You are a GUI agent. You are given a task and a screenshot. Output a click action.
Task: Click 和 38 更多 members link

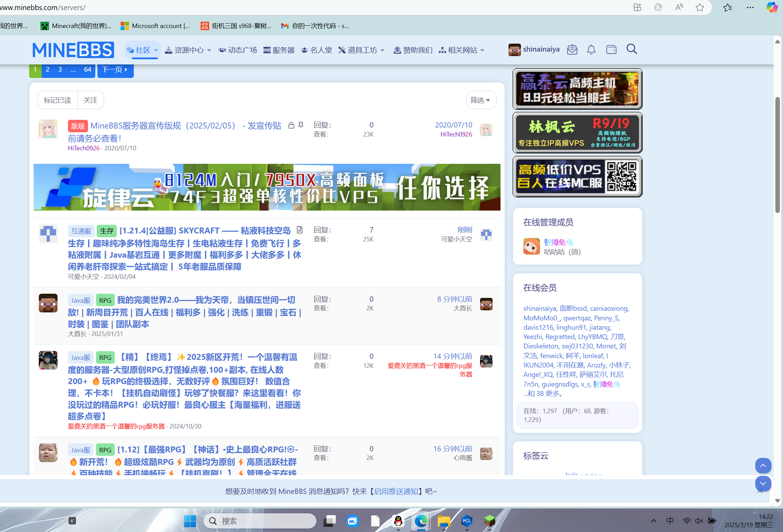click(x=543, y=393)
